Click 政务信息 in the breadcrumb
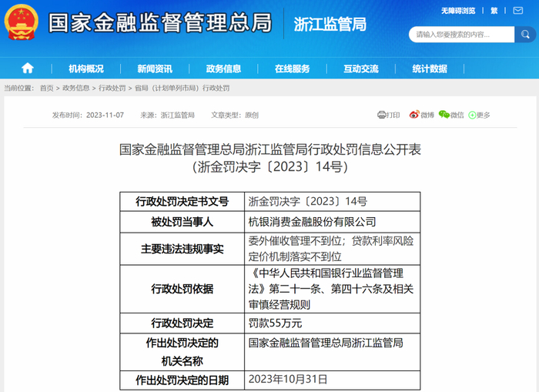539x392 pixels. click(x=76, y=88)
